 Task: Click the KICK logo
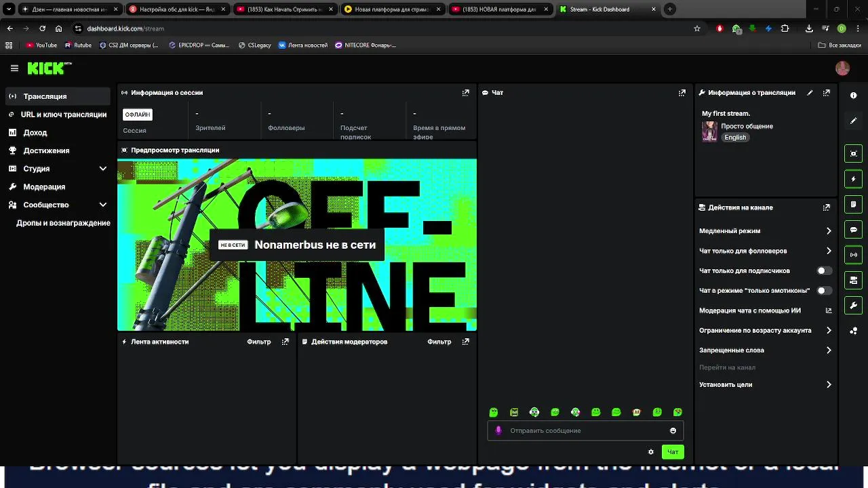pyautogui.click(x=49, y=68)
